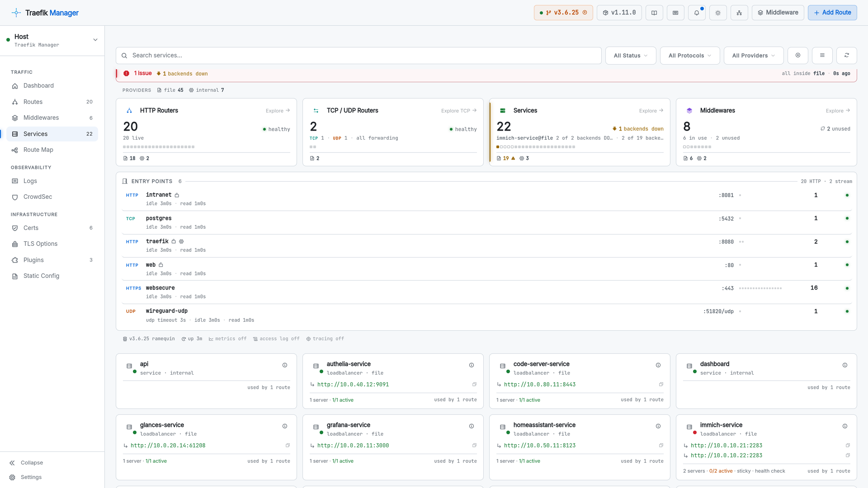Open the All Providers filter dropdown
868x488 pixels.
[754, 56]
